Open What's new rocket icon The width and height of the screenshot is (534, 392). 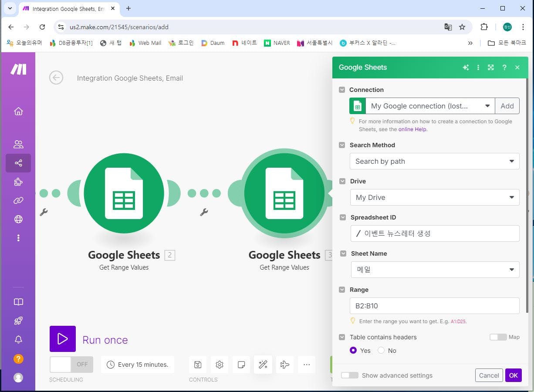tap(18, 321)
